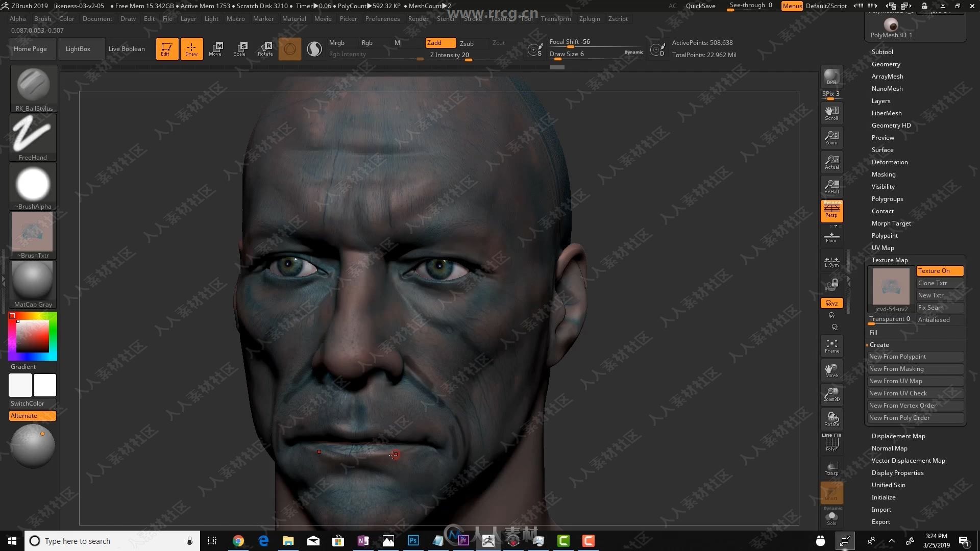Open the BrushTxtr texture picker
Viewport: 980px width, 551px height.
click(x=33, y=236)
